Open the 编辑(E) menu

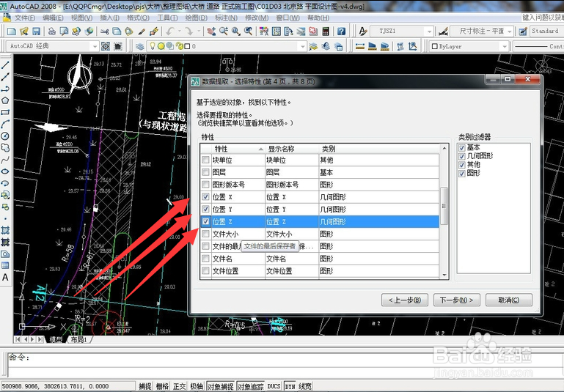[53, 18]
